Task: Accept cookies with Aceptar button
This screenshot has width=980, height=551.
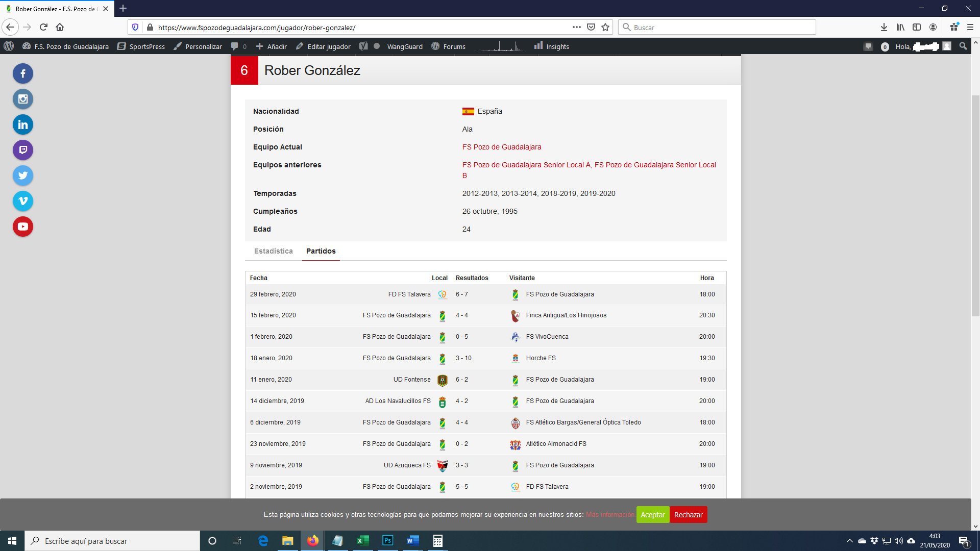Action: point(652,514)
